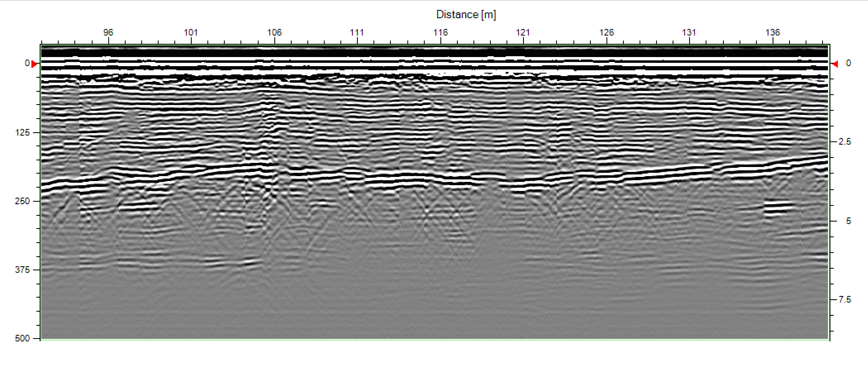
Task: Click time axis label 375
Action: point(22,270)
